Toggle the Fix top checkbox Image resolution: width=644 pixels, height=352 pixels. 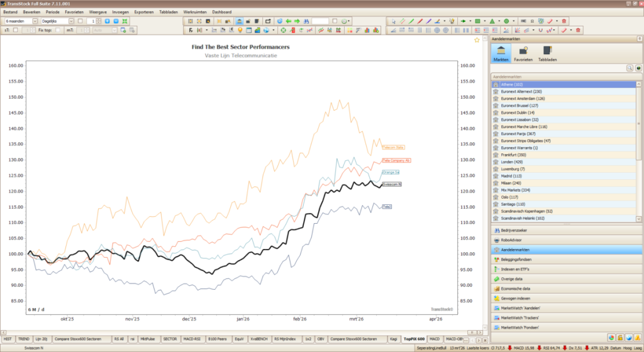click(x=57, y=30)
